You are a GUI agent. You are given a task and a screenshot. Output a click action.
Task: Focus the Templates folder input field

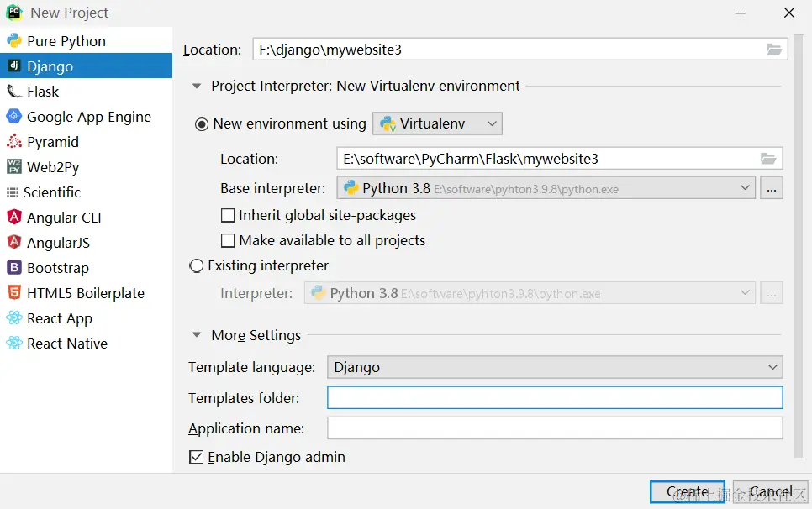[x=555, y=398]
